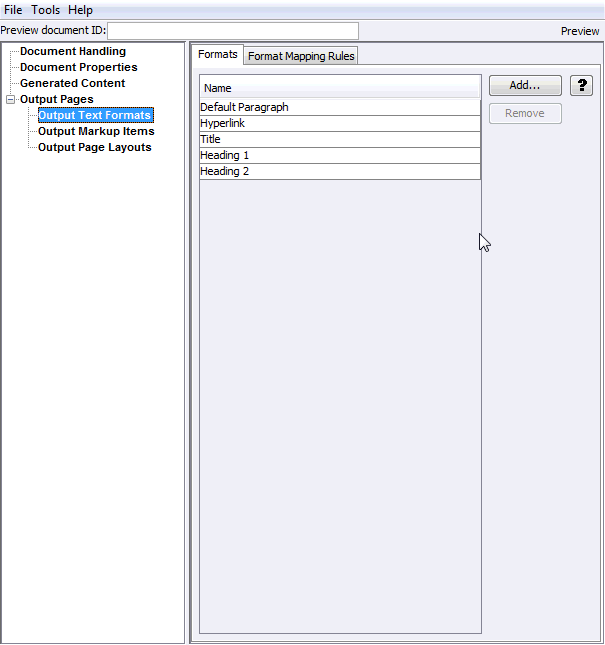Select Generated Content in the tree

(72, 83)
